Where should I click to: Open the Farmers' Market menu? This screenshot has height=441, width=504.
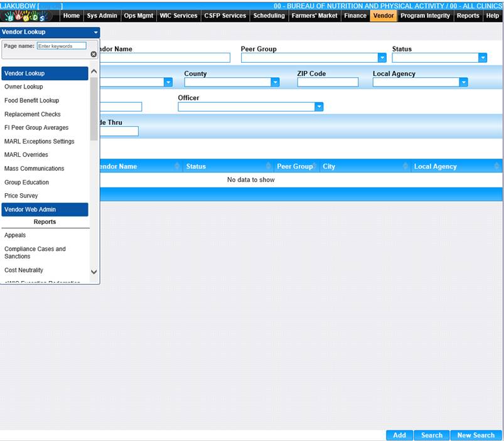[x=314, y=16]
